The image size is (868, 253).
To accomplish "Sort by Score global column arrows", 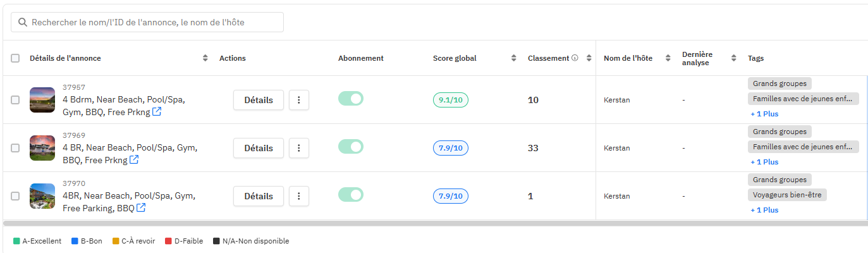I will click(514, 58).
